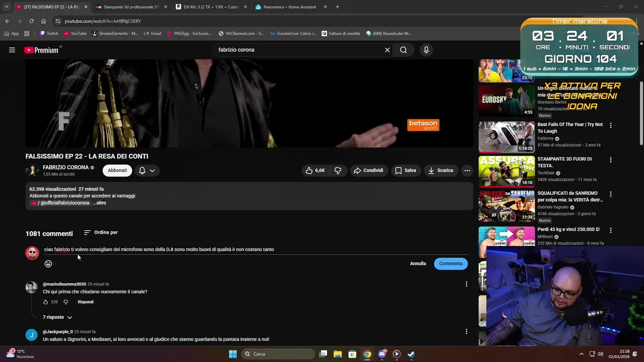The width and height of the screenshot is (644, 362).
Task: Share the video via Condividi
Action: coord(368,170)
